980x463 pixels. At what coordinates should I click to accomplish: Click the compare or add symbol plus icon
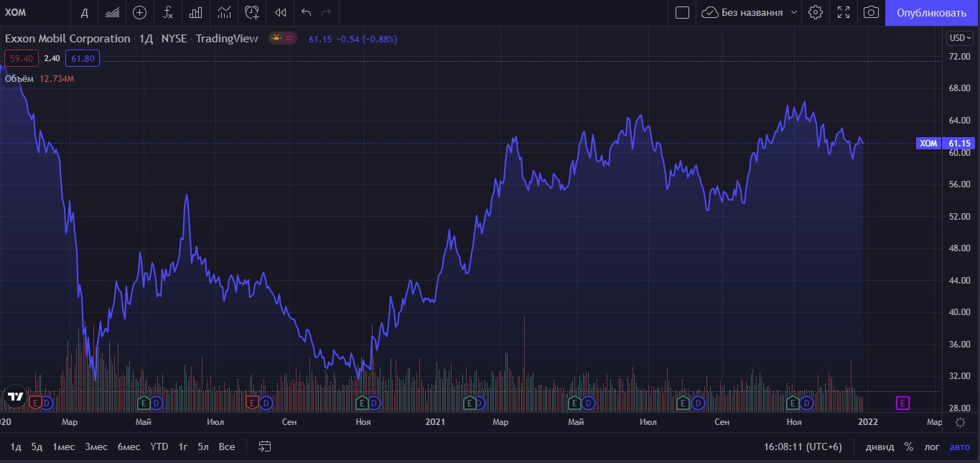click(x=140, y=12)
